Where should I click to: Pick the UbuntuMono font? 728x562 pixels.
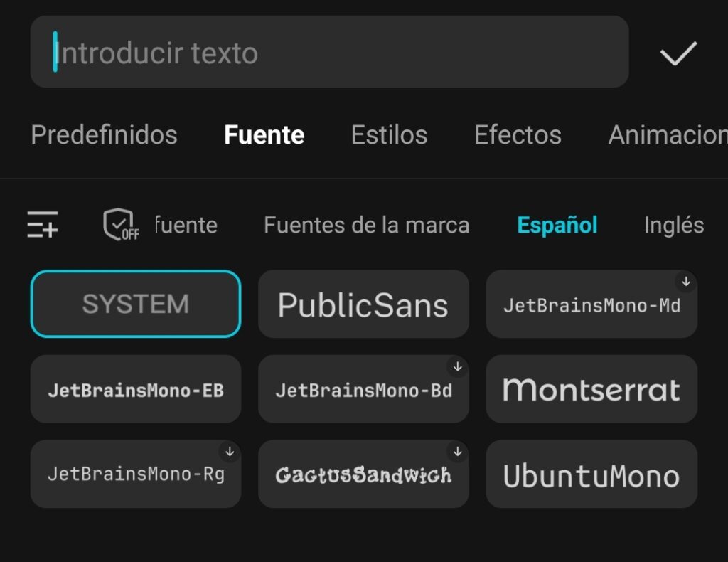click(591, 474)
